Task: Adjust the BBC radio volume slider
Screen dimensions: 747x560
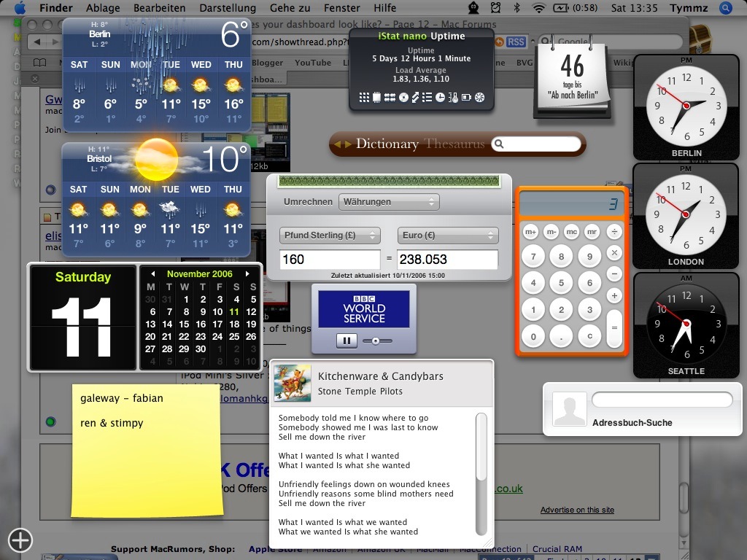Action: tap(377, 341)
